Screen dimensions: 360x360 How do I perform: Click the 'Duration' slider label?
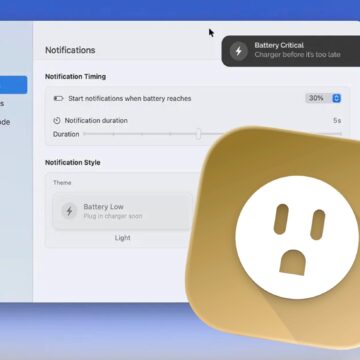point(66,134)
